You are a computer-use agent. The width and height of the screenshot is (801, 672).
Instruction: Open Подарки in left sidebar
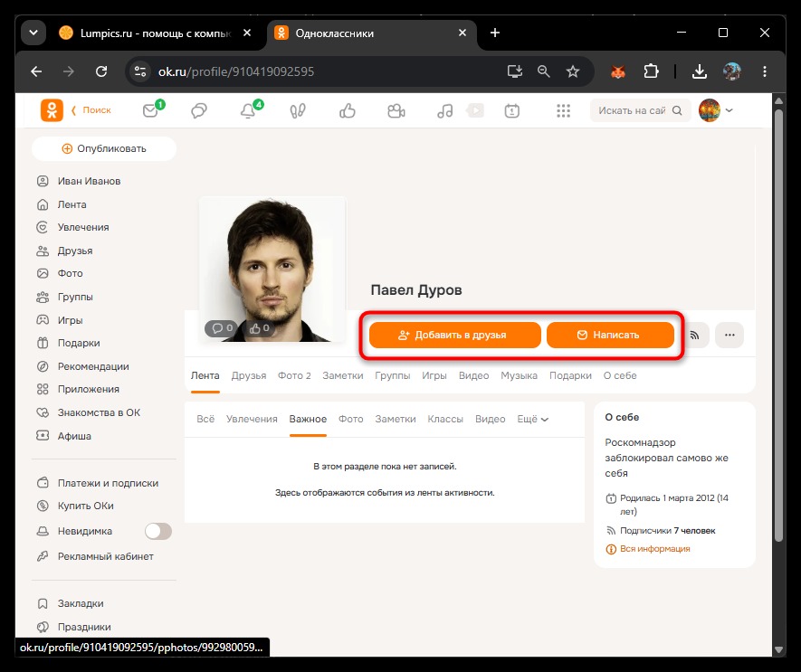79,343
